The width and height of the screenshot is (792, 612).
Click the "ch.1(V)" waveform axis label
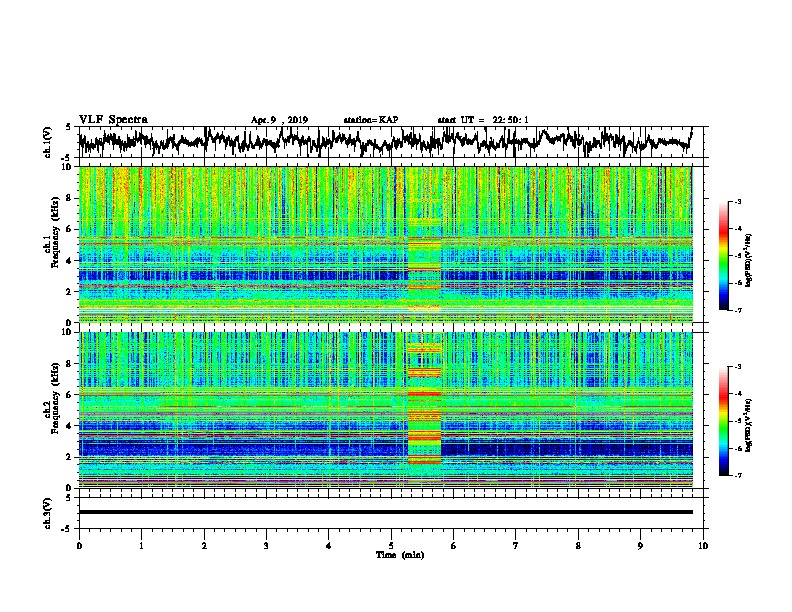click(x=48, y=142)
